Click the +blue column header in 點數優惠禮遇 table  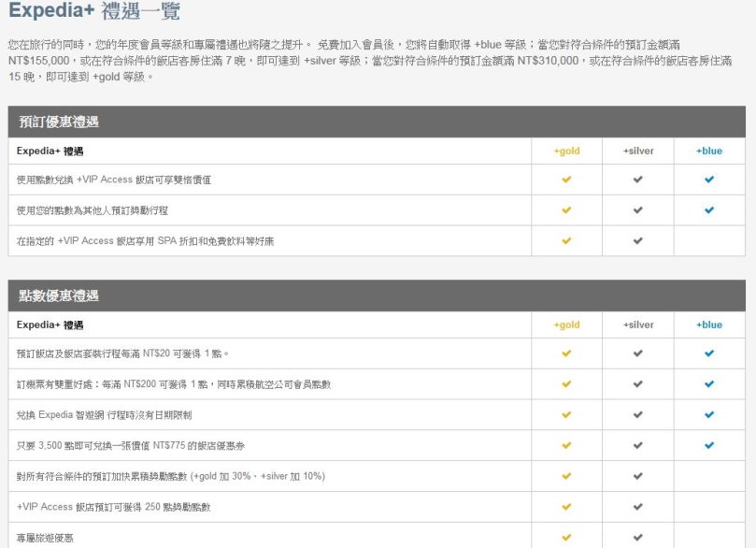(x=709, y=325)
